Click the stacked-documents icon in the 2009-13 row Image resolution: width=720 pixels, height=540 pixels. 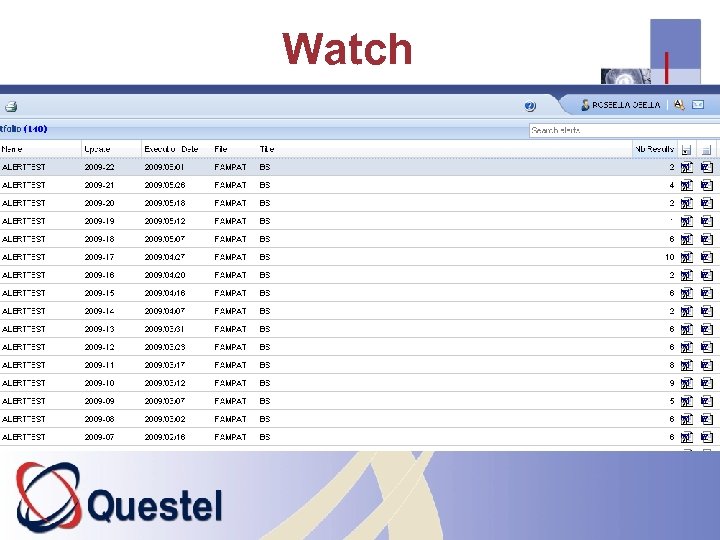point(707,329)
